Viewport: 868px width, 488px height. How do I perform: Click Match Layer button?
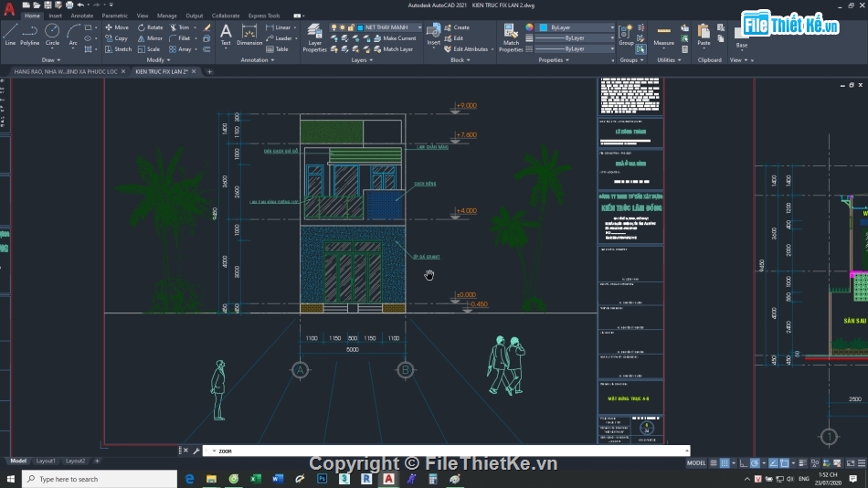tap(393, 49)
